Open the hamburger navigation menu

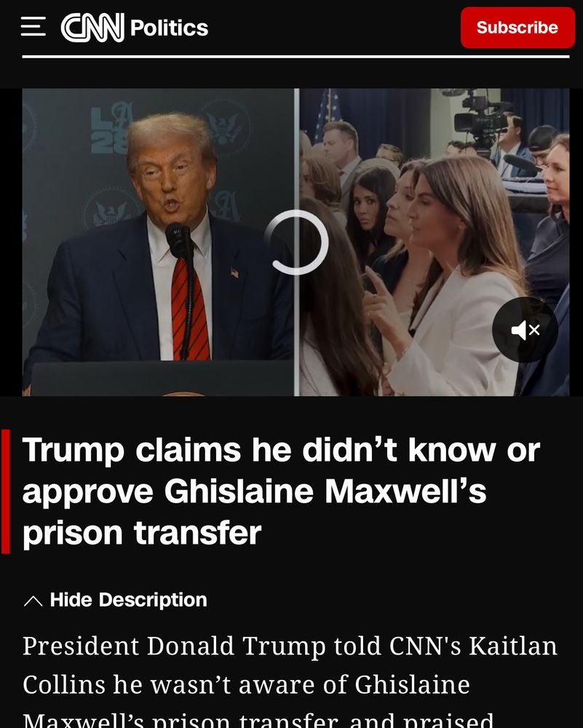[33, 27]
